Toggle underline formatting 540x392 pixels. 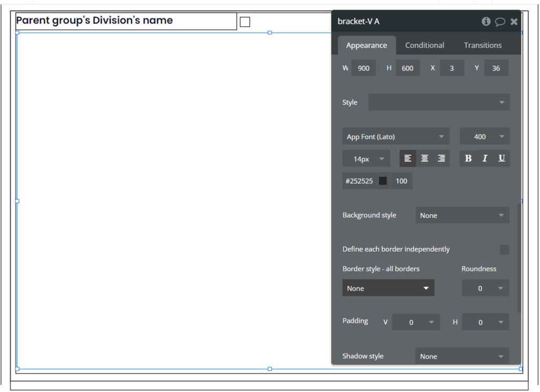coord(502,158)
